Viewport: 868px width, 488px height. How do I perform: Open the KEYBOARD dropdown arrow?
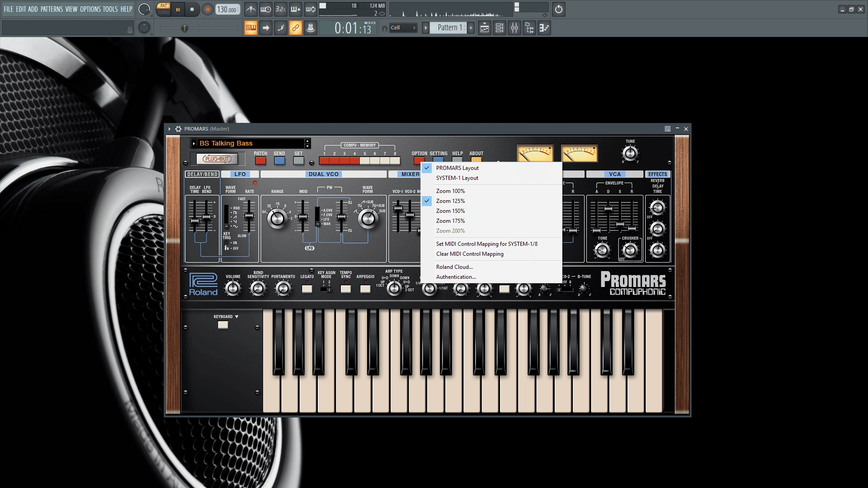[236, 317]
